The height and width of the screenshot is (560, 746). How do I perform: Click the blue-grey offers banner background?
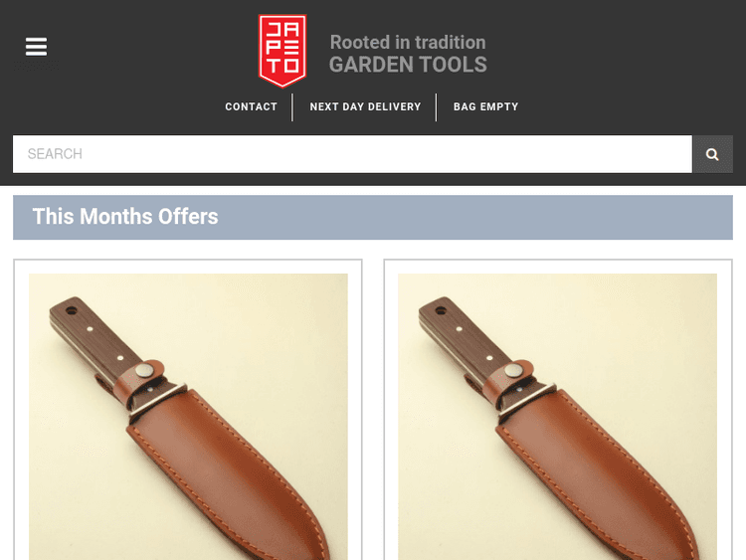point(475,218)
